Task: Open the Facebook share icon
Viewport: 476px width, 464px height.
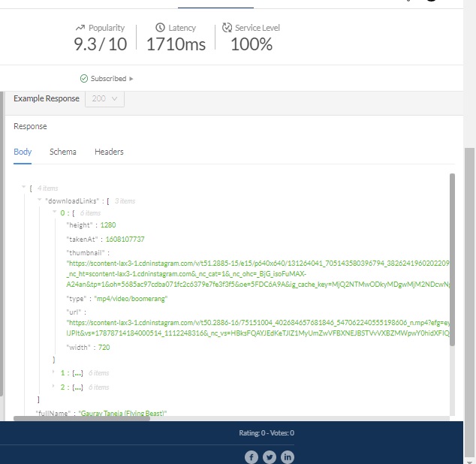Action: [x=251, y=456]
